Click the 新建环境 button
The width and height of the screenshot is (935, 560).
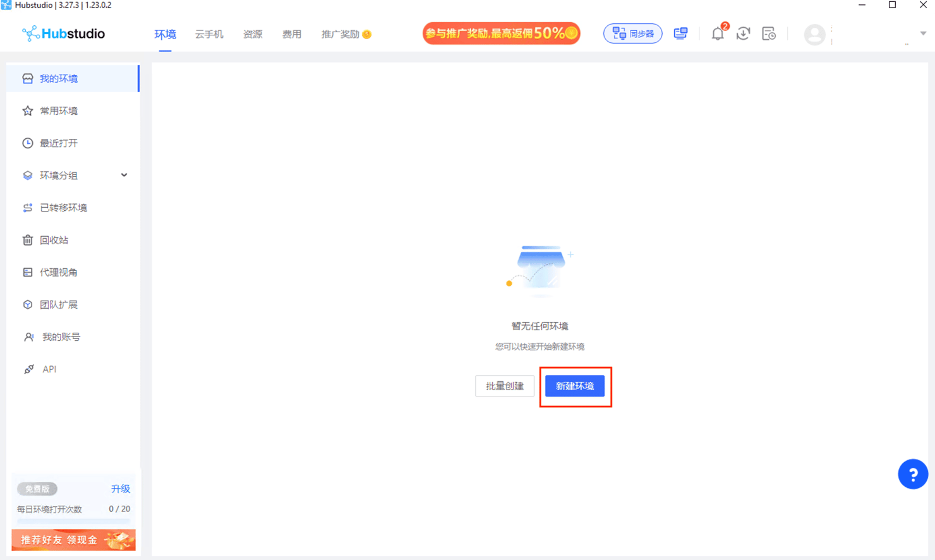pos(574,386)
